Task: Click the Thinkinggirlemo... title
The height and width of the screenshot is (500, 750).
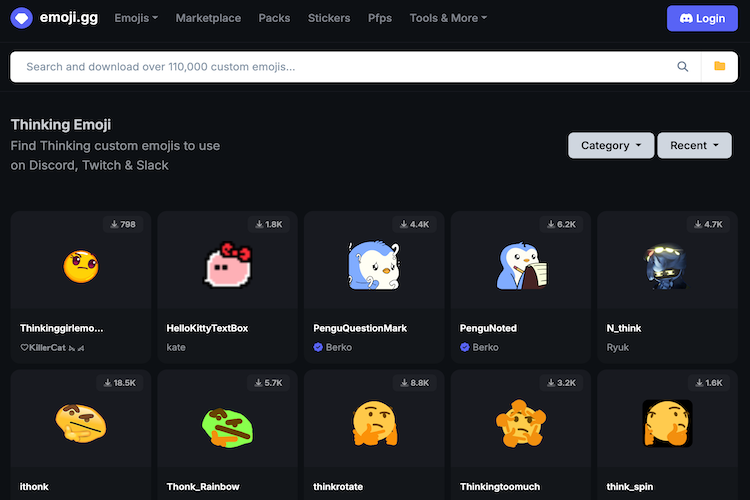Action: pyautogui.click(x=61, y=328)
